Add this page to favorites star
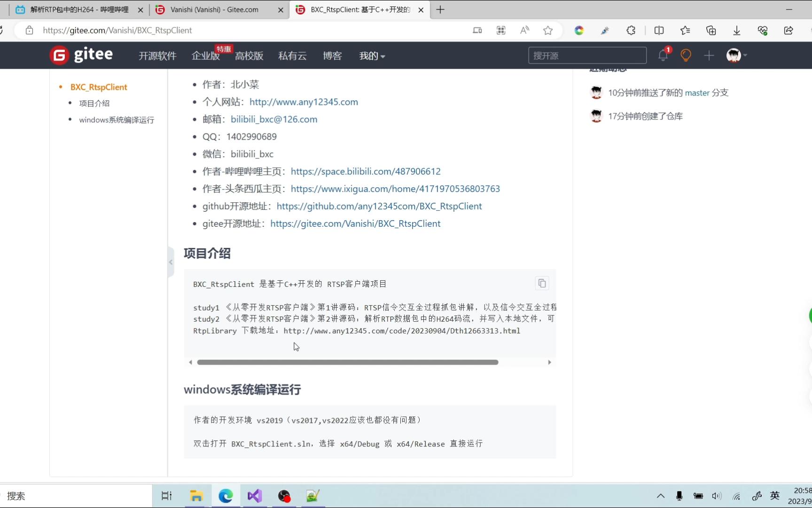This screenshot has height=508, width=812. pyautogui.click(x=548, y=30)
